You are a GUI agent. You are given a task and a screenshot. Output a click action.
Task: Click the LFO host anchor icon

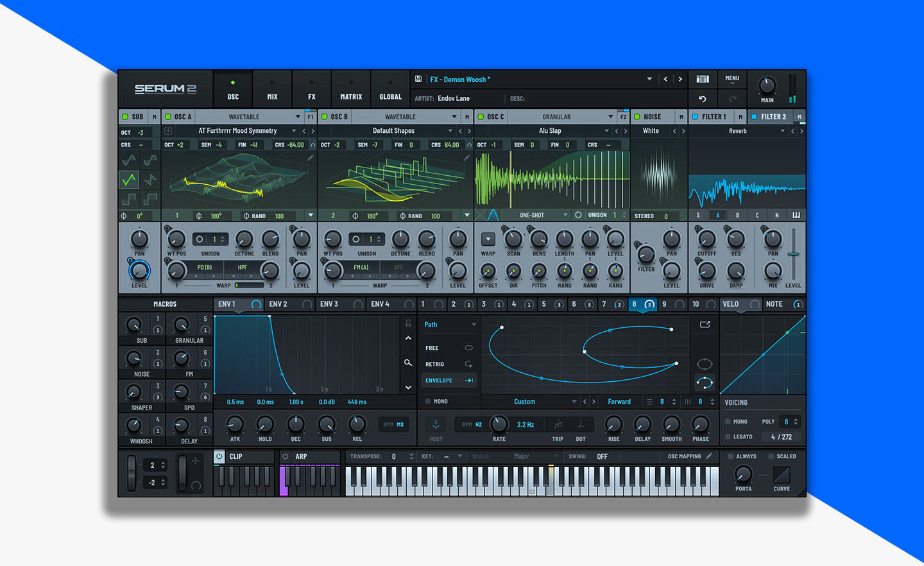(x=436, y=424)
